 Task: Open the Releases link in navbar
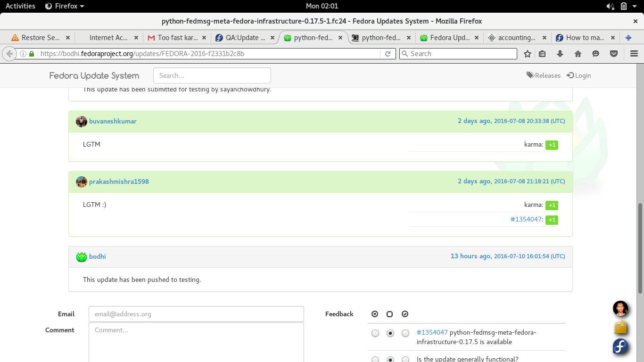coord(544,75)
